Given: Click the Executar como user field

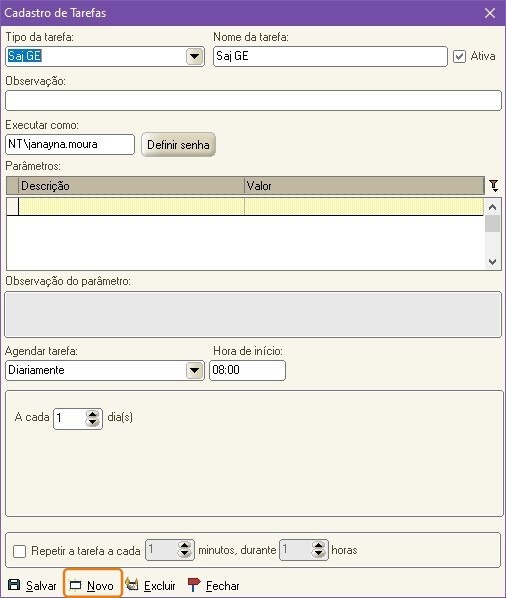Looking at the screenshot, I should [x=70, y=145].
